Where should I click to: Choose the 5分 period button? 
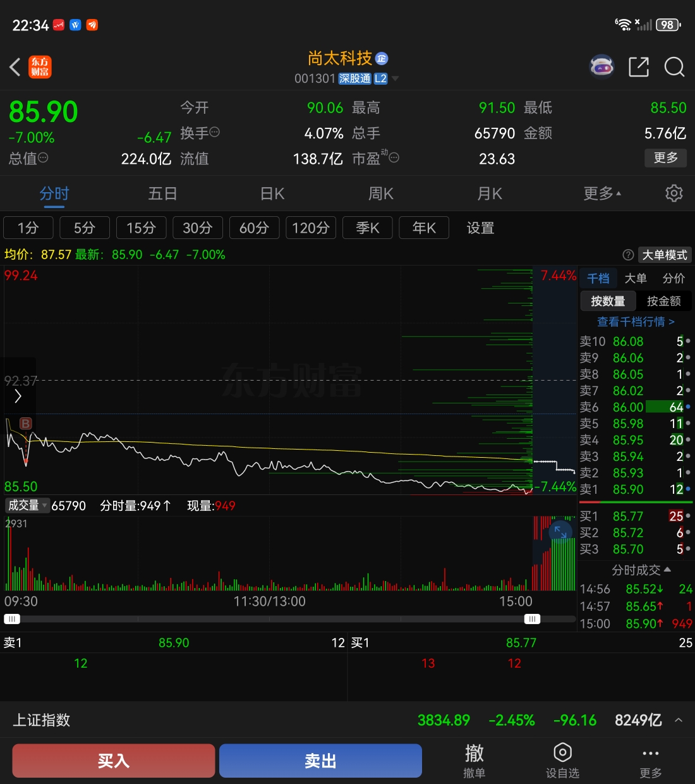[x=85, y=228]
